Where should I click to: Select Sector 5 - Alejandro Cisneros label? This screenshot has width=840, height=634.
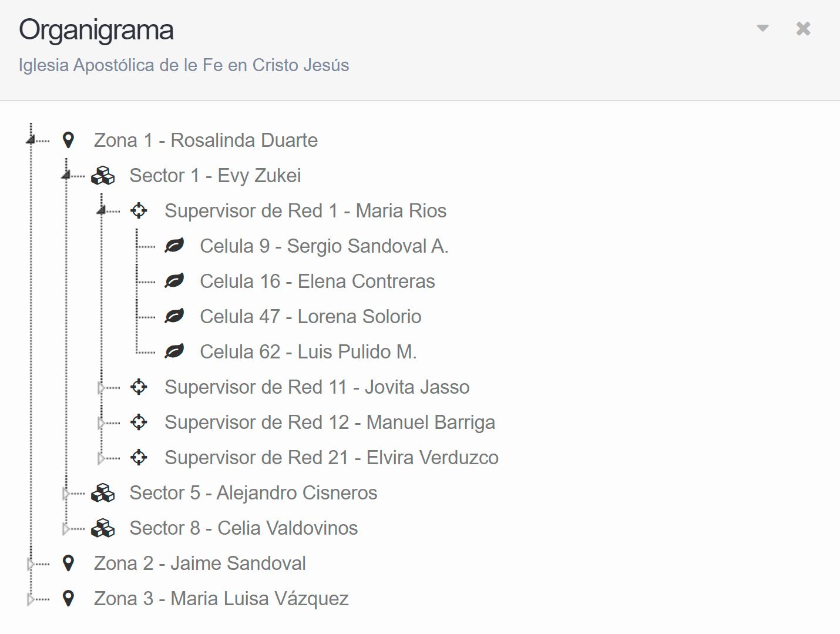pyautogui.click(x=253, y=493)
